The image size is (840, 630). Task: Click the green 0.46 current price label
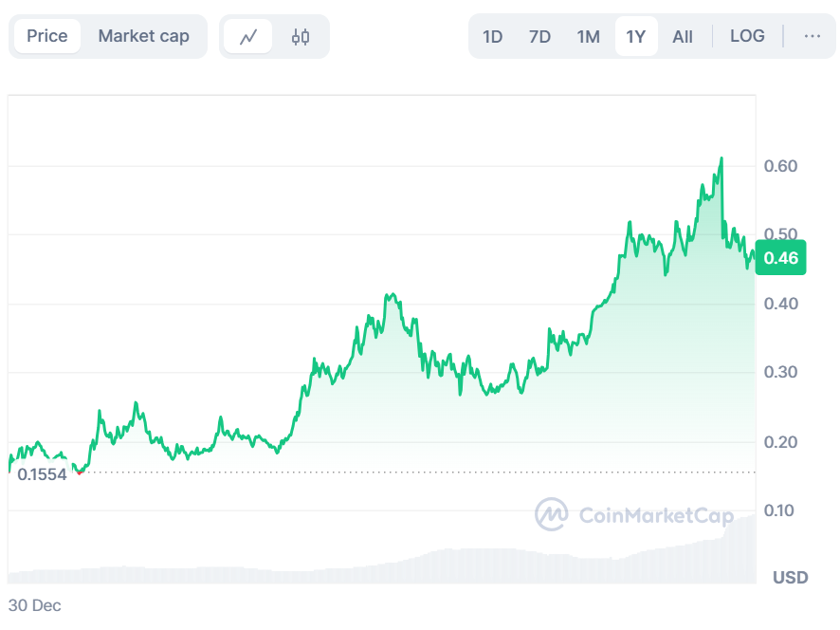pyautogui.click(x=780, y=258)
